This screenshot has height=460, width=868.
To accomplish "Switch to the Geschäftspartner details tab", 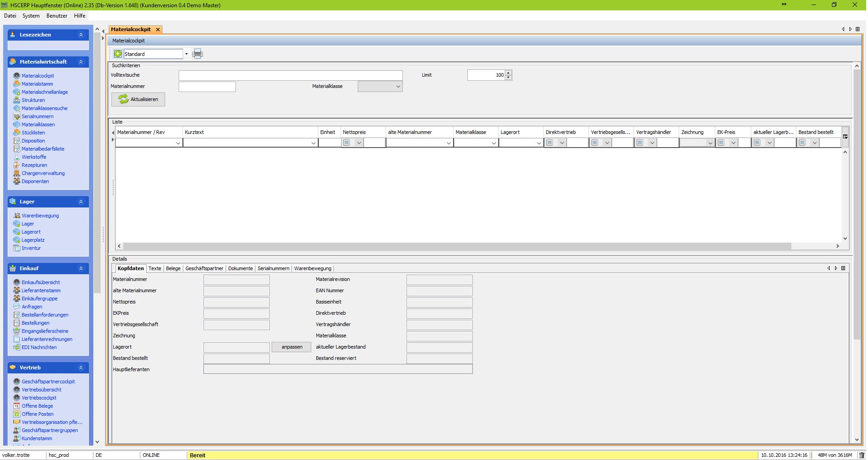I will 204,268.
